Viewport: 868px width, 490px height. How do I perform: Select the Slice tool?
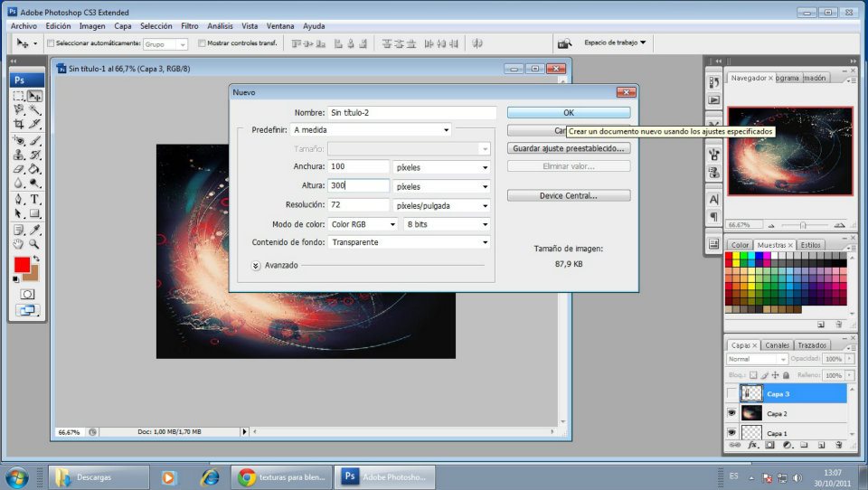click(34, 124)
